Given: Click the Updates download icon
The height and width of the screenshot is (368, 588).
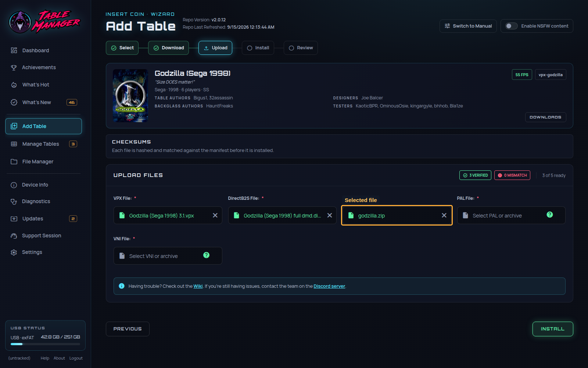Looking at the screenshot, I should click(14, 219).
